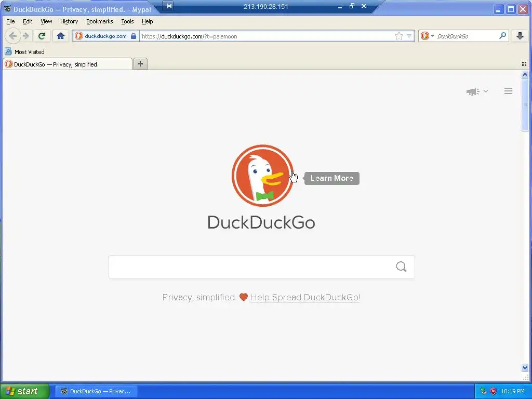Open the Edit menu
Image resolution: width=532 pixels, height=399 pixels.
click(28, 21)
